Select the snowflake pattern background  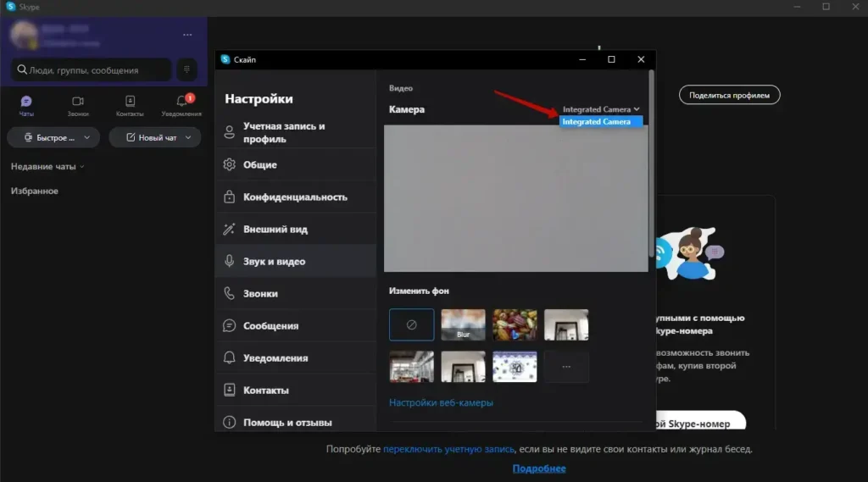click(x=515, y=366)
